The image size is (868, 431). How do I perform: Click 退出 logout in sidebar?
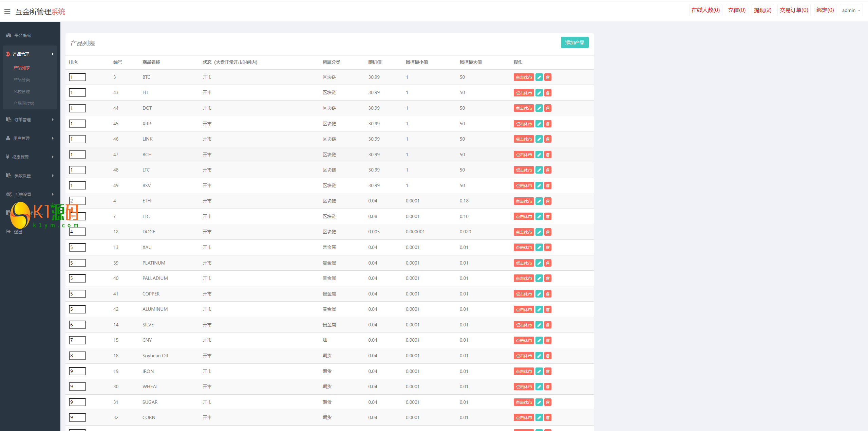pyautogui.click(x=18, y=232)
